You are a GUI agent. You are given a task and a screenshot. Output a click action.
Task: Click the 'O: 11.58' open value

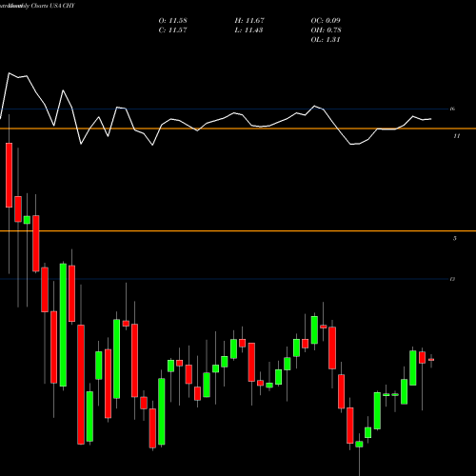point(172,21)
